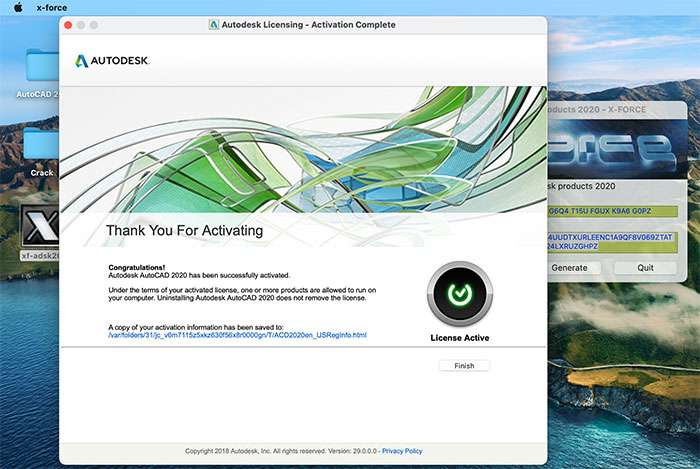Open the saved activation info file link

point(237,335)
